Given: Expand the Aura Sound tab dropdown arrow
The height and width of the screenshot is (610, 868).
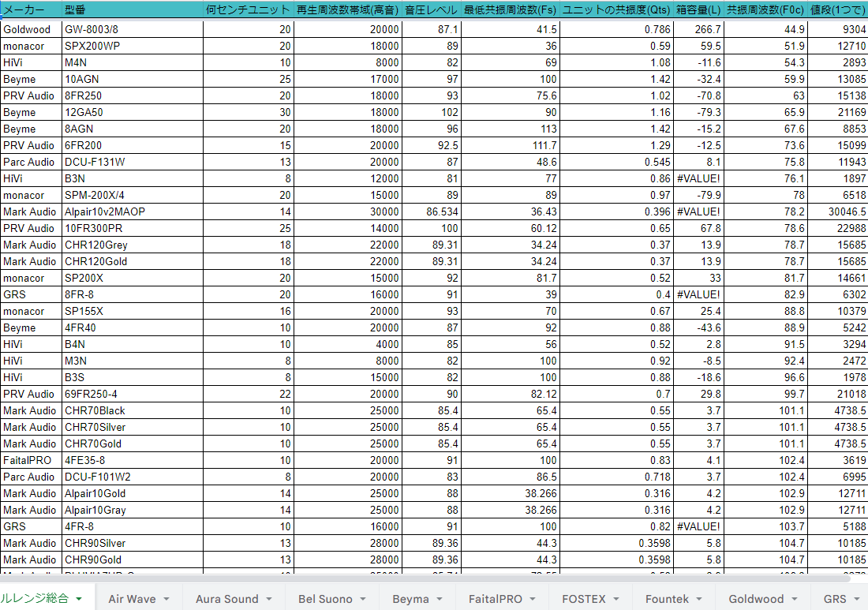Looking at the screenshot, I should click(x=269, y=599).
